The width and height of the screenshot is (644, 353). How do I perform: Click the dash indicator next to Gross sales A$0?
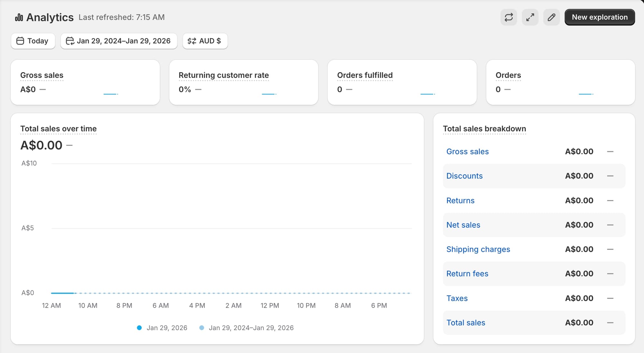[x=43, y=90]
